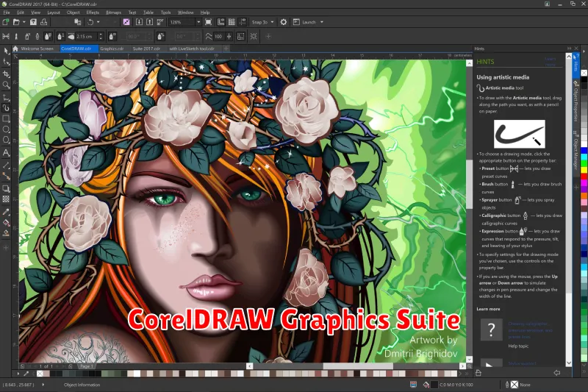Click the Save icon in toolbar

click(33, 22)
